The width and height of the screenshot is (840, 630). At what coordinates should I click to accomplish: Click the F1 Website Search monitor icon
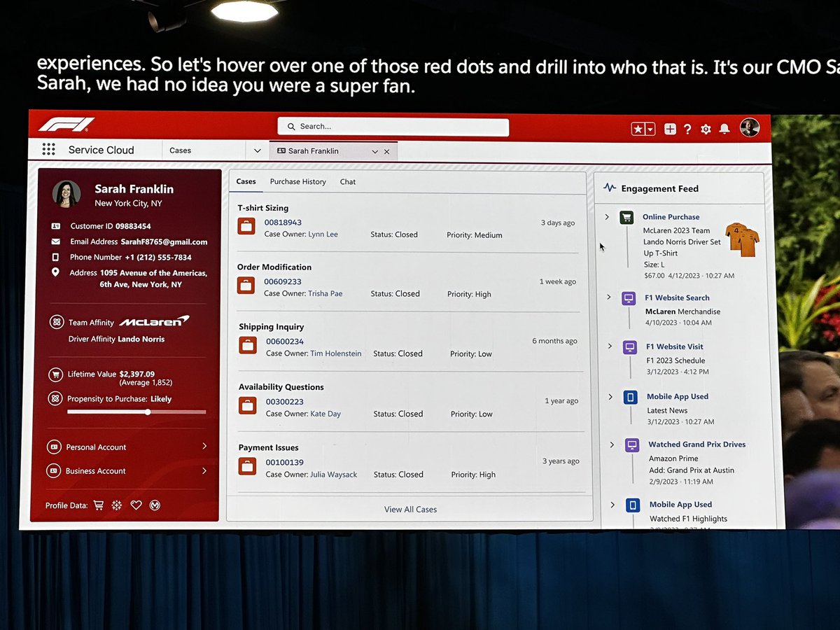click(629, 298)
